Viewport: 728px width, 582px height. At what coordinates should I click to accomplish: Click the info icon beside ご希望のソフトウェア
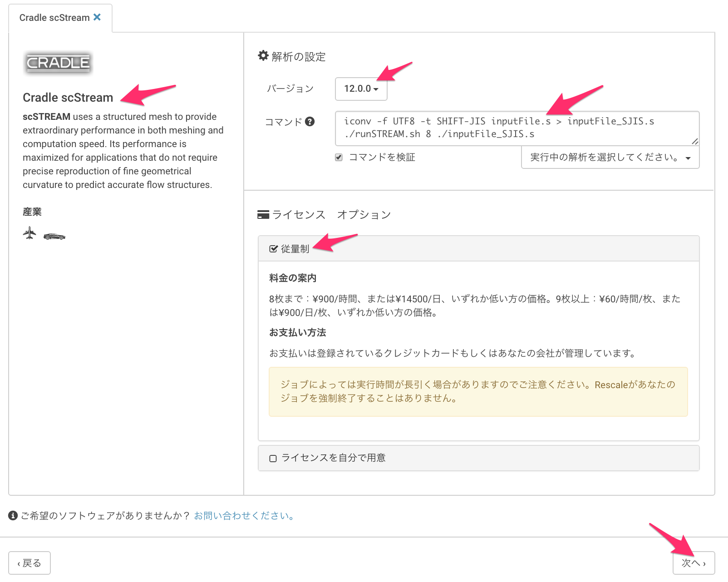coord(13,515)
